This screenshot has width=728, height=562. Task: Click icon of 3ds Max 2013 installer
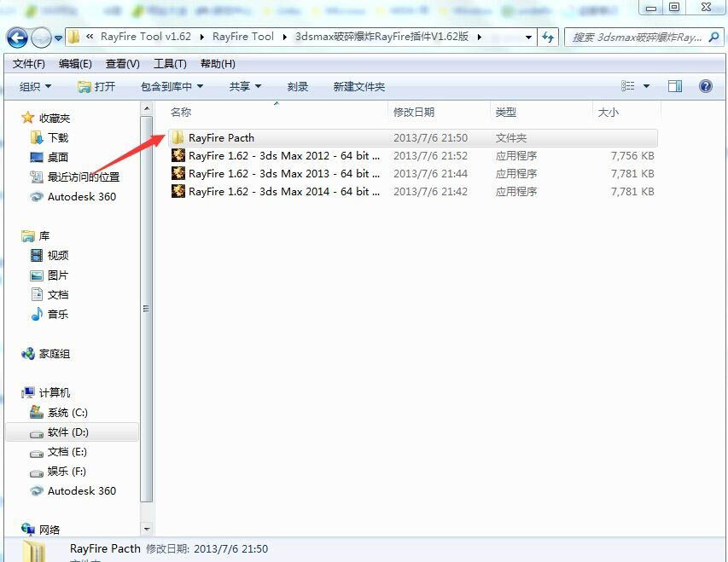178,173
